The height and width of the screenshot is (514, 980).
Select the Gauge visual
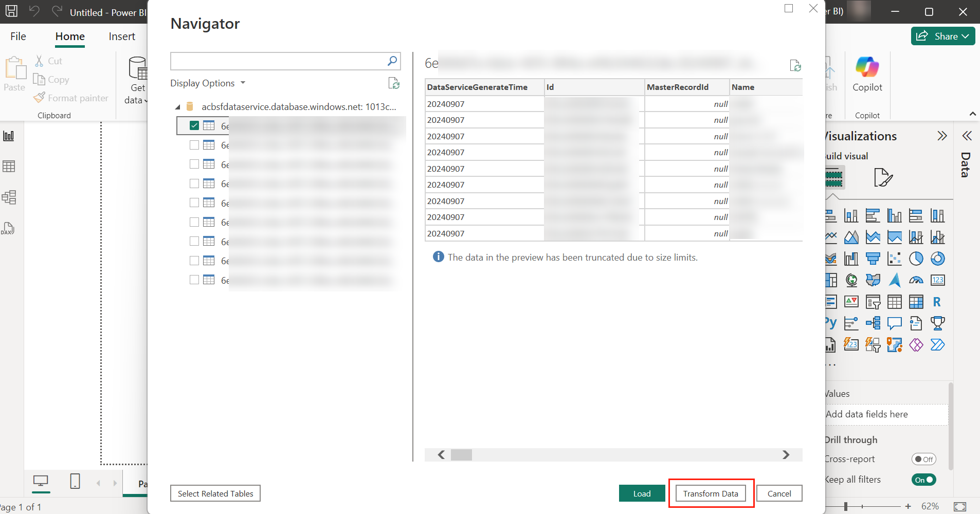(916, 280)
